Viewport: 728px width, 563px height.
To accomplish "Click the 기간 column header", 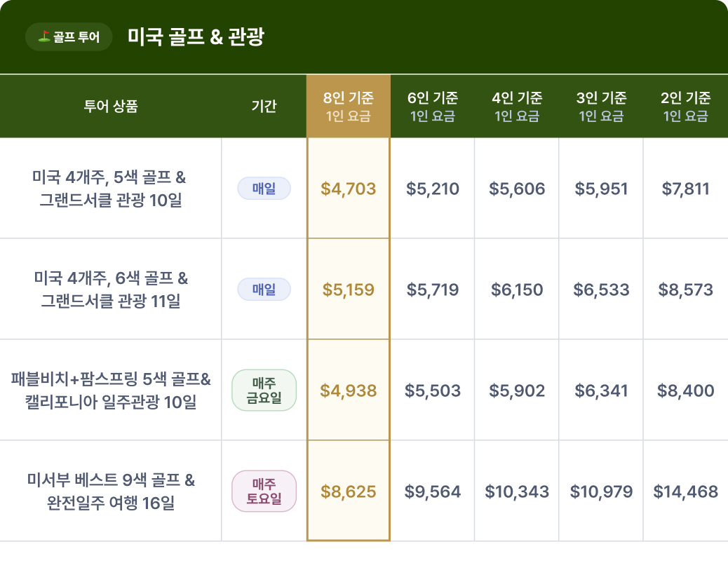I will [264, 107].
